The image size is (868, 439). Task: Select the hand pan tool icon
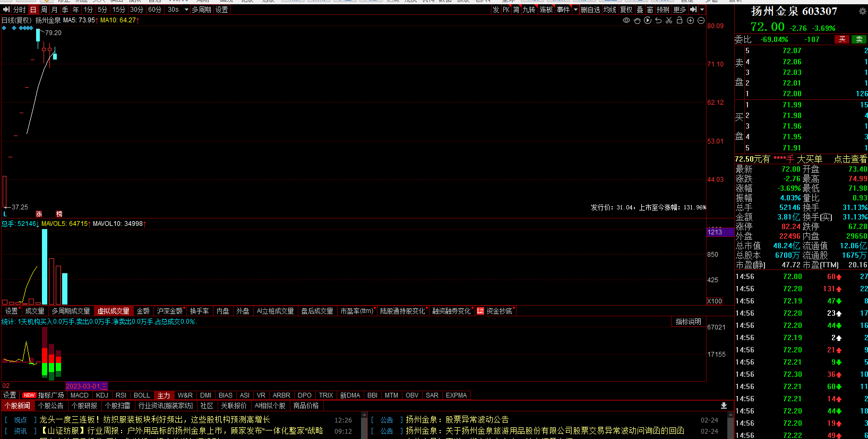tap(637, 20)
